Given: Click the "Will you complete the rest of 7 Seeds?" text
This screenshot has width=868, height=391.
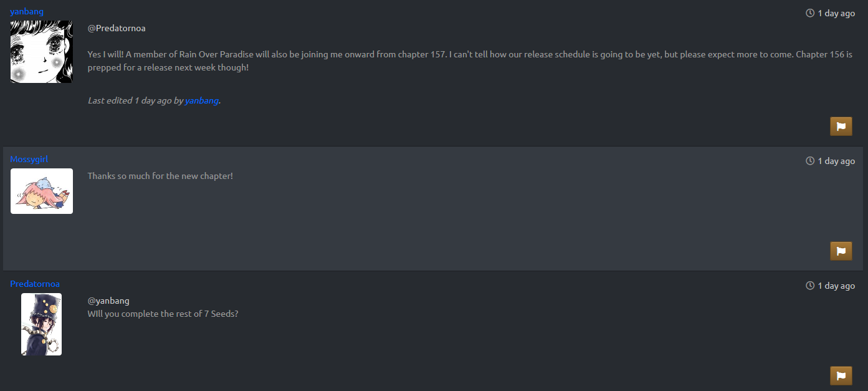Looking at the screenshot, I should click(163, 314).
